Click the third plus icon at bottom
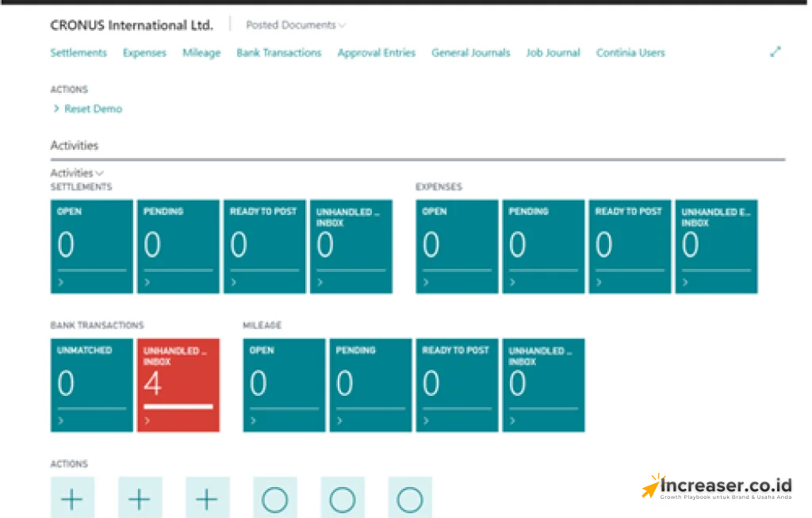Image resolution: width=812 pixels, height=518 pixels. [x=207, y=498]
